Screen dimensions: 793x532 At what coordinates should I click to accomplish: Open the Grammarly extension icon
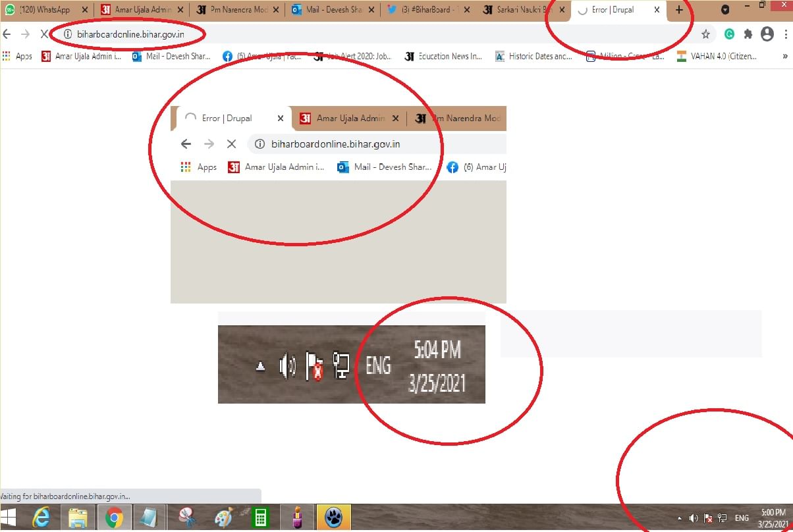click(x=729, y=34)
